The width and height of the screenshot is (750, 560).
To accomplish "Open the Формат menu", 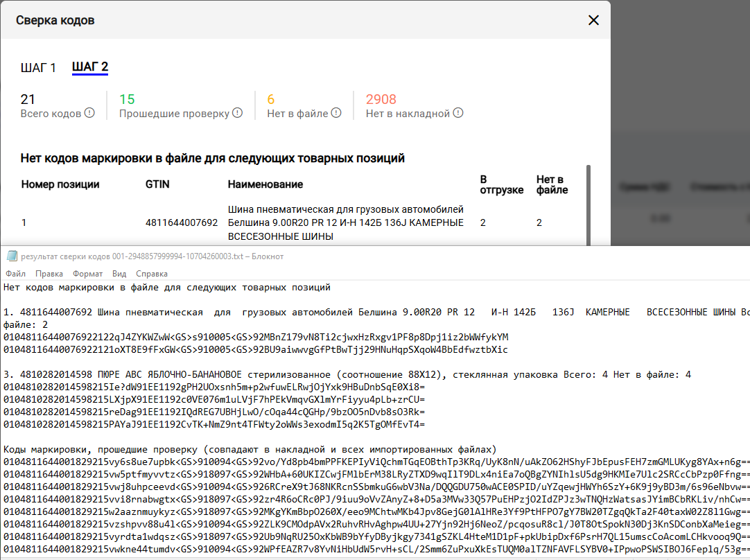I will tap(87, 274).
